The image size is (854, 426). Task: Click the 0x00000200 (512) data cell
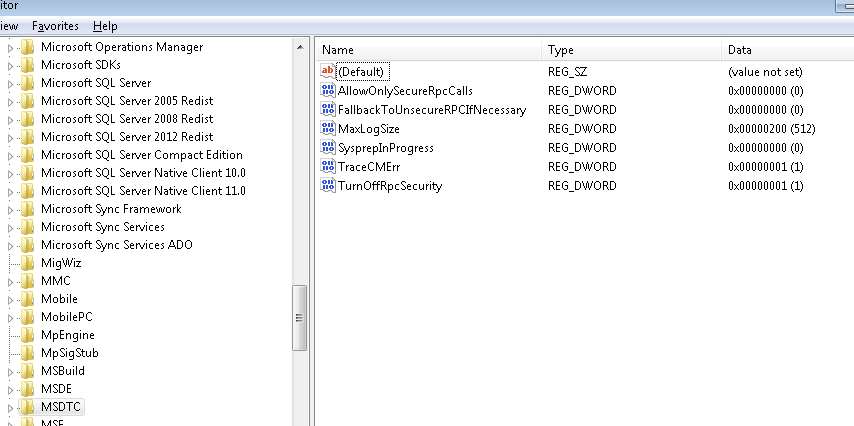click(771, 129)
